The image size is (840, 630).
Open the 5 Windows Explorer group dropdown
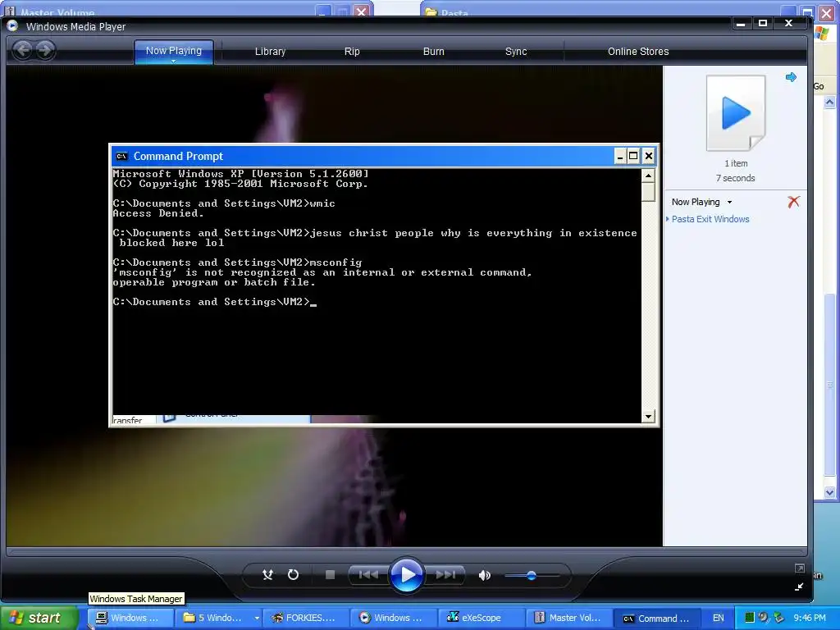click(257, 619)
